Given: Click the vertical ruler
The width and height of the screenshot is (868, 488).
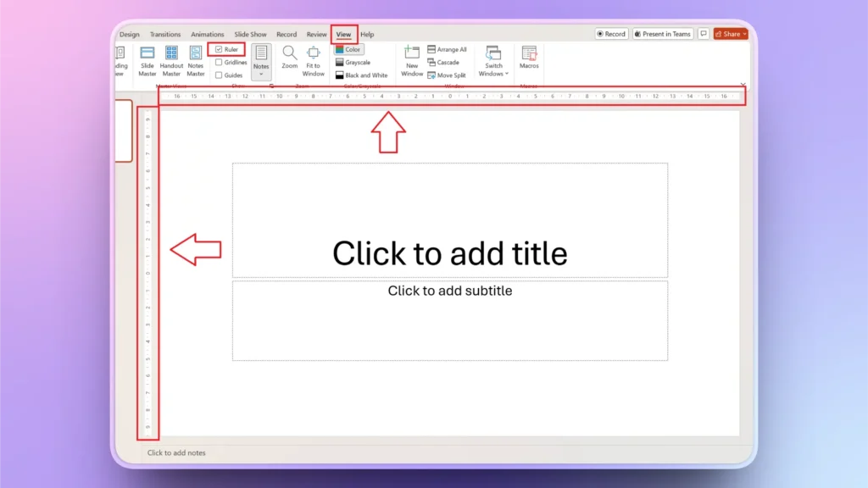Looking at the screenshot, I should pyautogui.click(x=147, y=274).
